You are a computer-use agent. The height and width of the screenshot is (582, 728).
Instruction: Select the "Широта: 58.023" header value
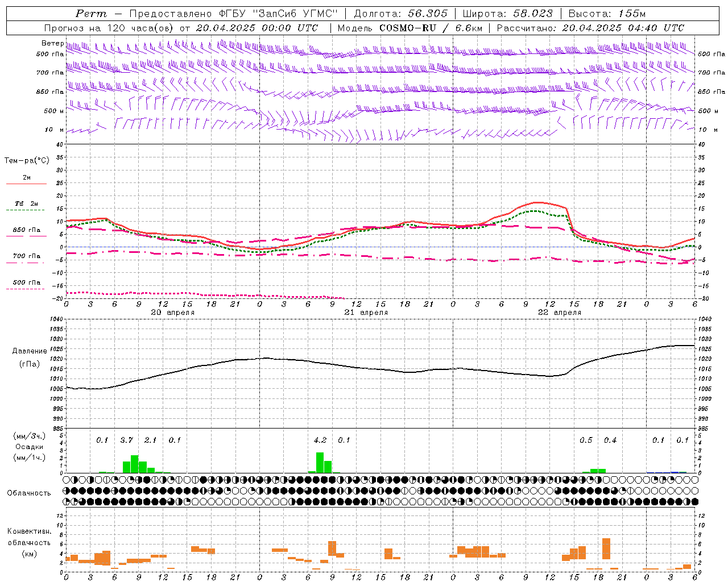tap(507, 14)
